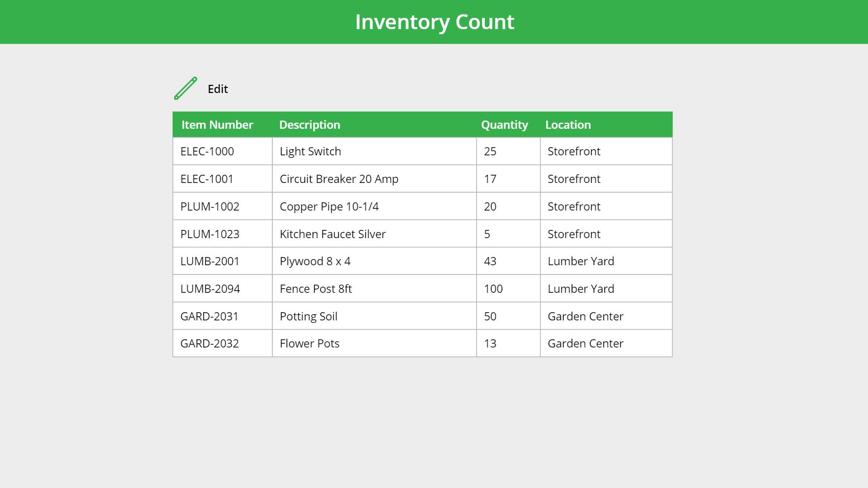
Task: Click the Copper Pipe 10-1/4 description
Action: pos(332,206)
